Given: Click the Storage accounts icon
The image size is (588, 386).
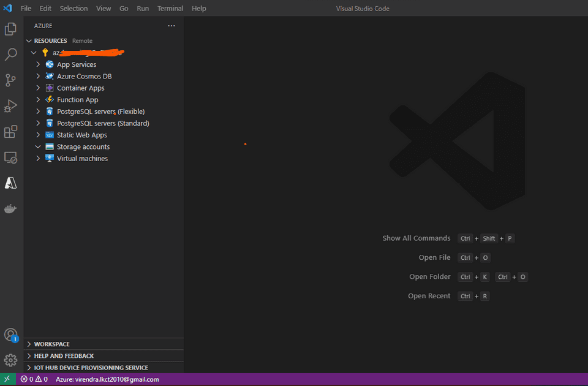Looking at the screenshot, I should click(x=50, y=146).
